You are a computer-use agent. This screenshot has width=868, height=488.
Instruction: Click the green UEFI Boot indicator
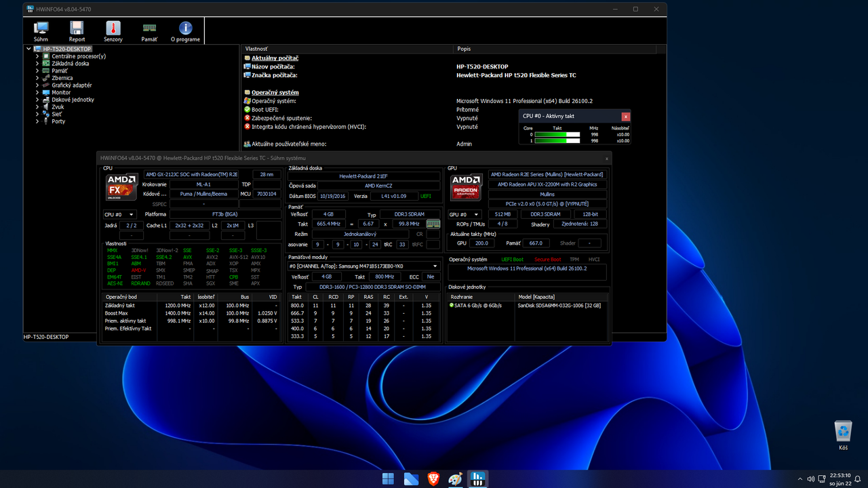pos(512,259)
